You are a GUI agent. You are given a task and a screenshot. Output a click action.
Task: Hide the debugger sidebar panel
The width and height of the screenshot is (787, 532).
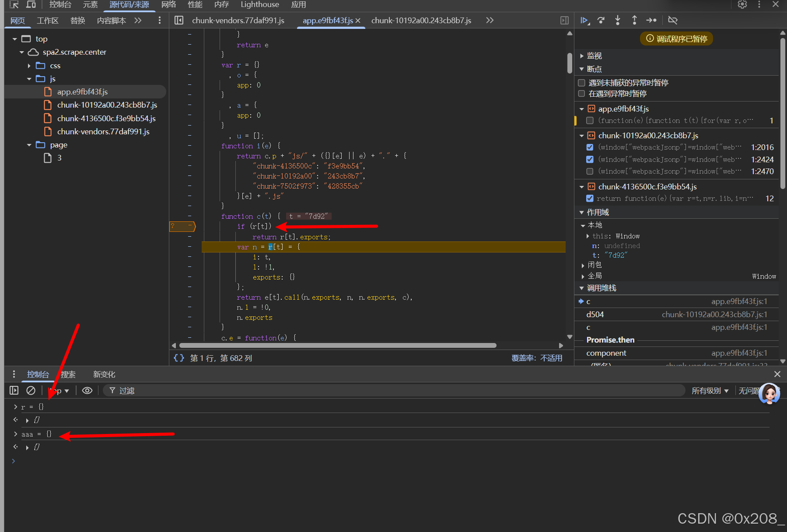click(564, 20)
